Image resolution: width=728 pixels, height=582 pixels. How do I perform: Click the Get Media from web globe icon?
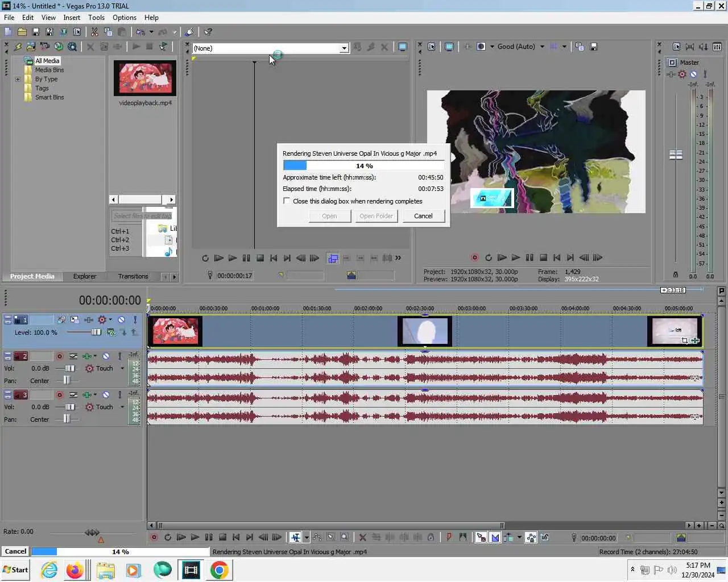point(58,47)
